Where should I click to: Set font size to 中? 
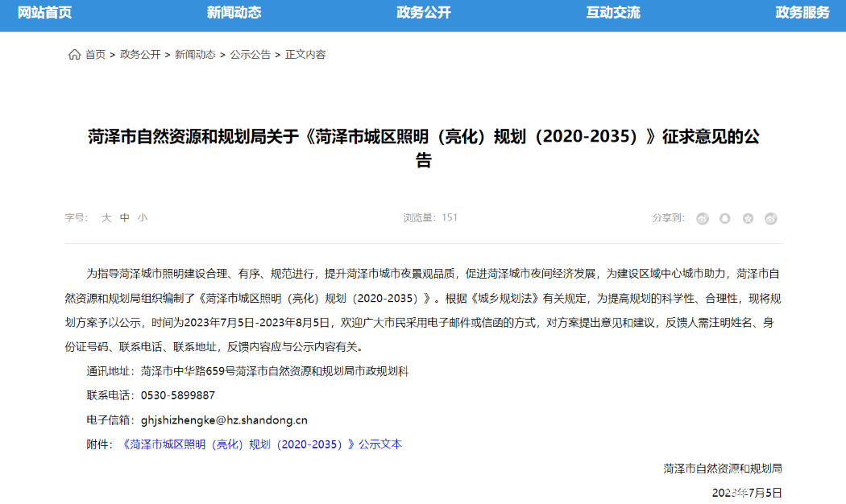125,217
